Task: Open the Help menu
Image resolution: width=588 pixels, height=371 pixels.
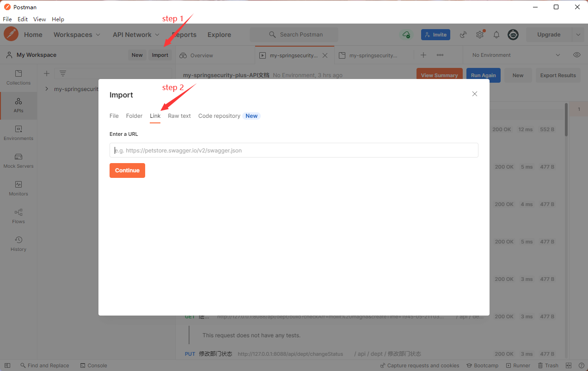Action: click(x=58, y=19)
